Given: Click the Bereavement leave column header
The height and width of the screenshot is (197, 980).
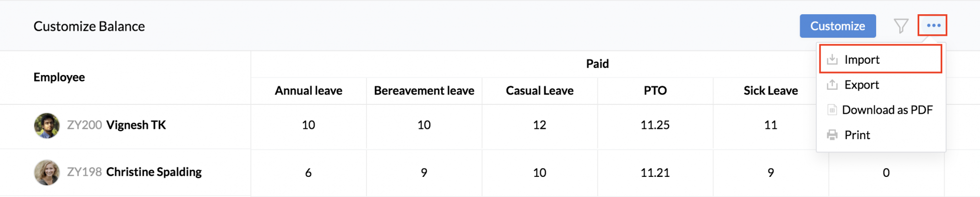Looking at the screenshot, I should click(424, 91).
